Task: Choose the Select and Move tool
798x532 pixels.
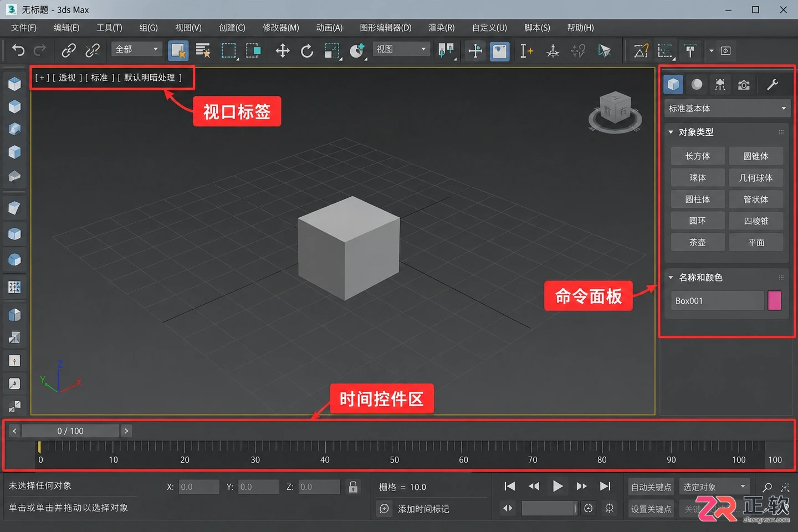Action: [x=283, y=50]
